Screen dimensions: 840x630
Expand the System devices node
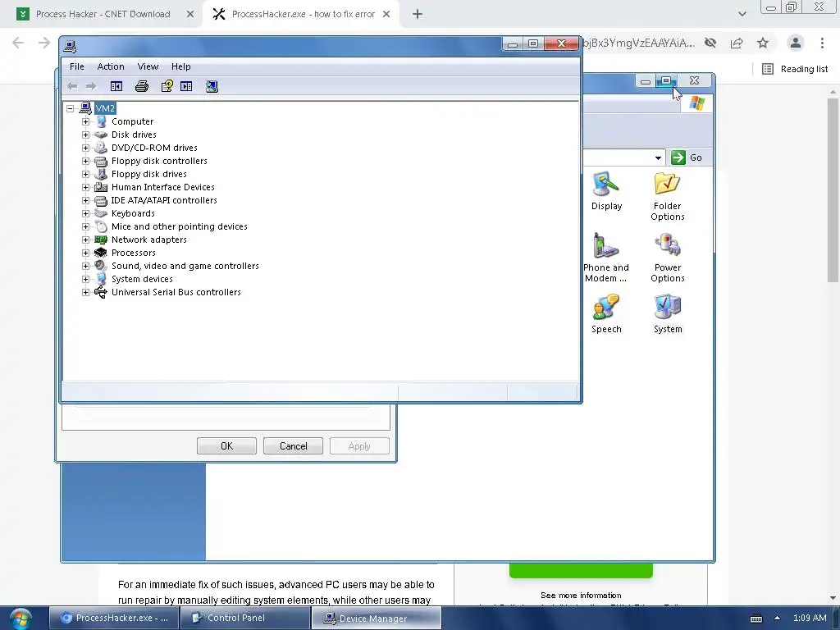tap(85, 279)
